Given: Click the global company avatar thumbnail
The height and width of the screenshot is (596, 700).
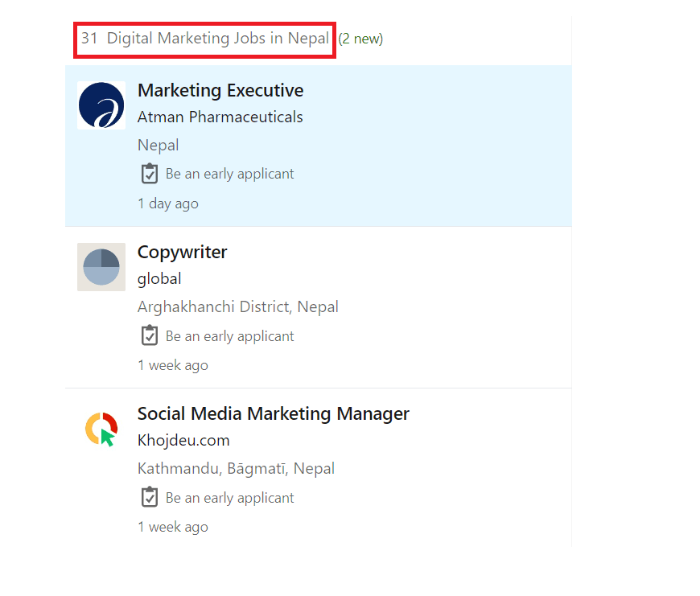Looking at the screenshot, I should (x=101, y=267).
